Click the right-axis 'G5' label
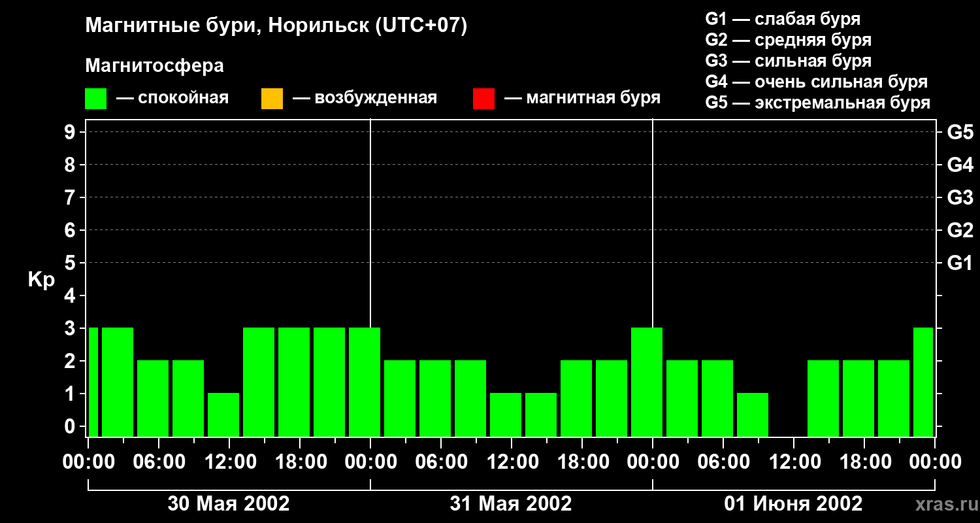The height and width of the screenshot is (523, 980). (x=960, y=132)
